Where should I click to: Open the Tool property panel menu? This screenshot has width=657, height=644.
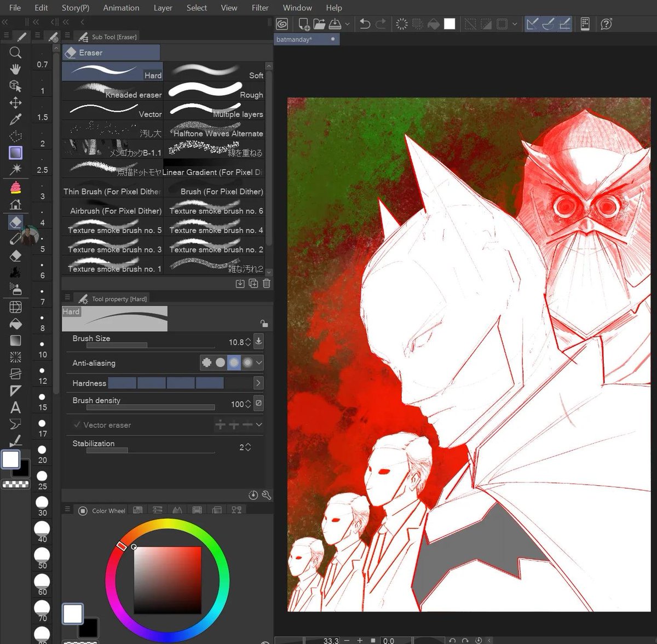67,298
